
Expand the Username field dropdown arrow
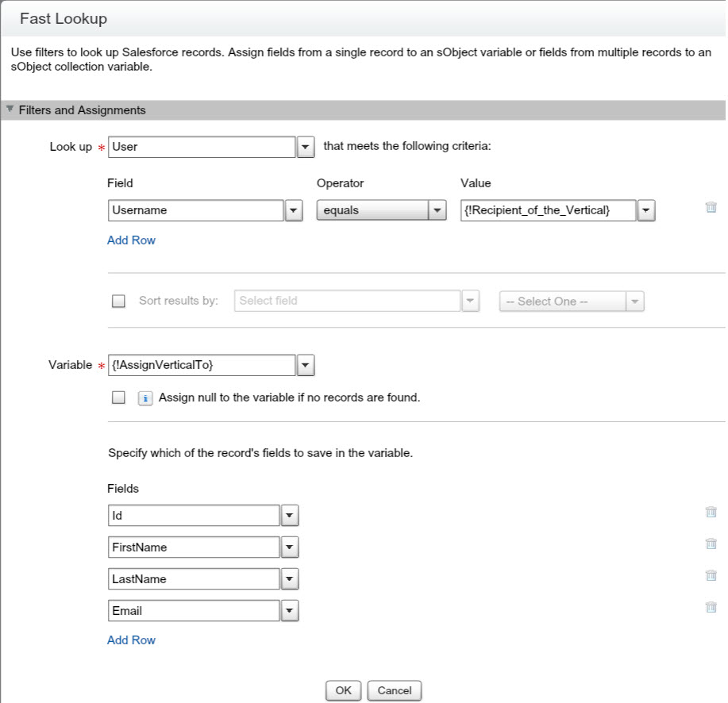click(x=294, y=211)
